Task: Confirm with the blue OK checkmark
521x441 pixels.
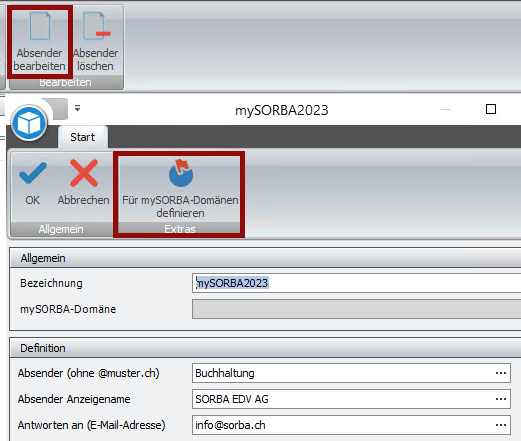Action: coord(33,173)
